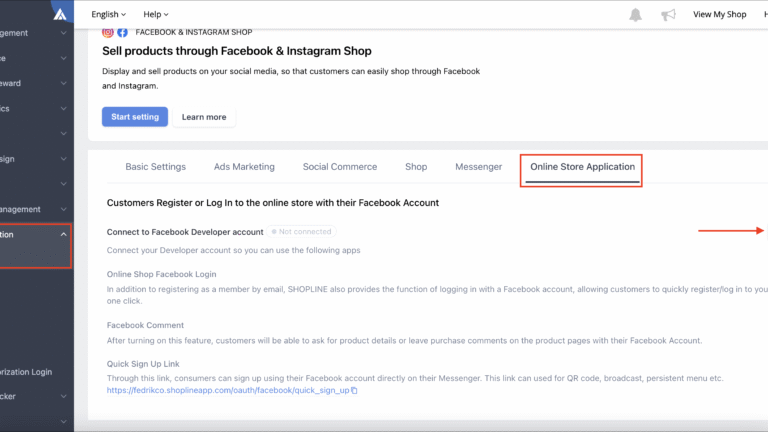This screenshot has height=432, width=768.
Task: Click 'Sell products through Facebook & Instagram Shop' title
Action: [237, 51]
